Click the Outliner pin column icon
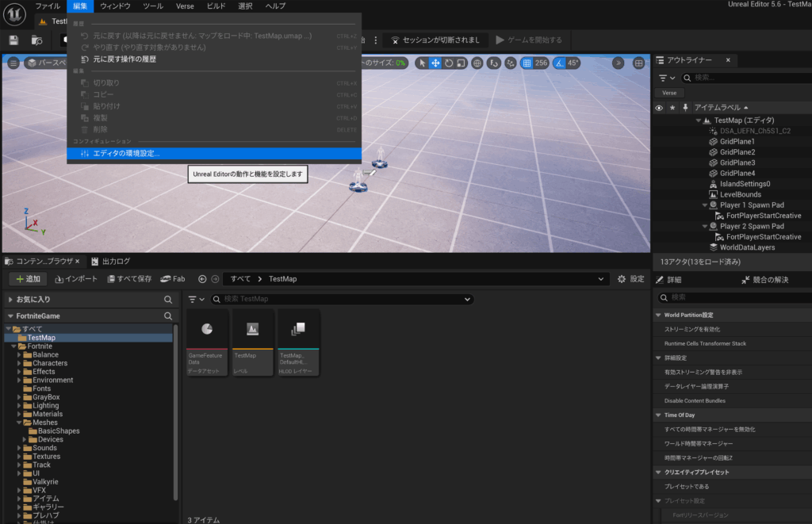 pos(685,108)
